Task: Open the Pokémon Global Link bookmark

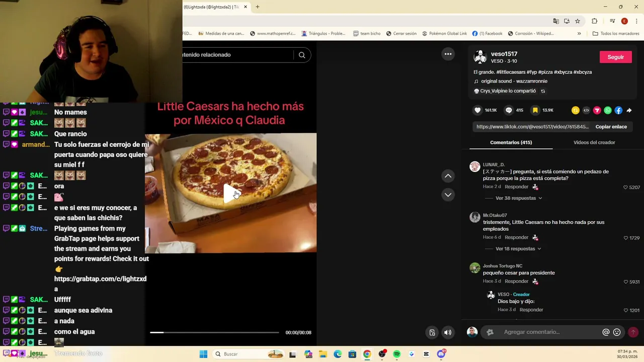Action: pyautogui.click(x=444, y=34)
